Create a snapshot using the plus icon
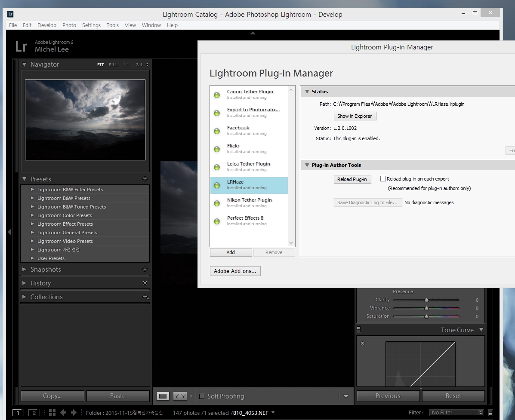This screenshot has width=515, height=420. pos(145,270)
